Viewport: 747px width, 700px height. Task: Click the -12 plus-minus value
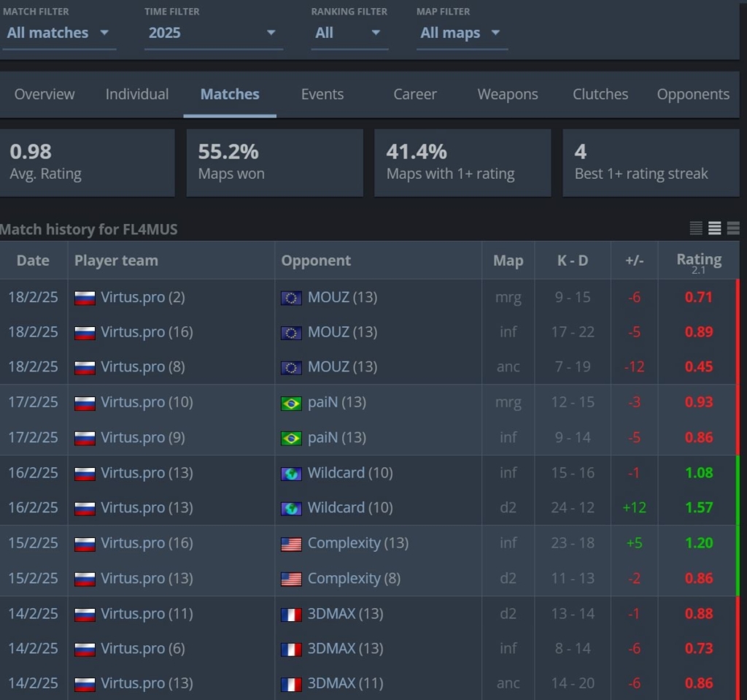click(x=634, y=366)
